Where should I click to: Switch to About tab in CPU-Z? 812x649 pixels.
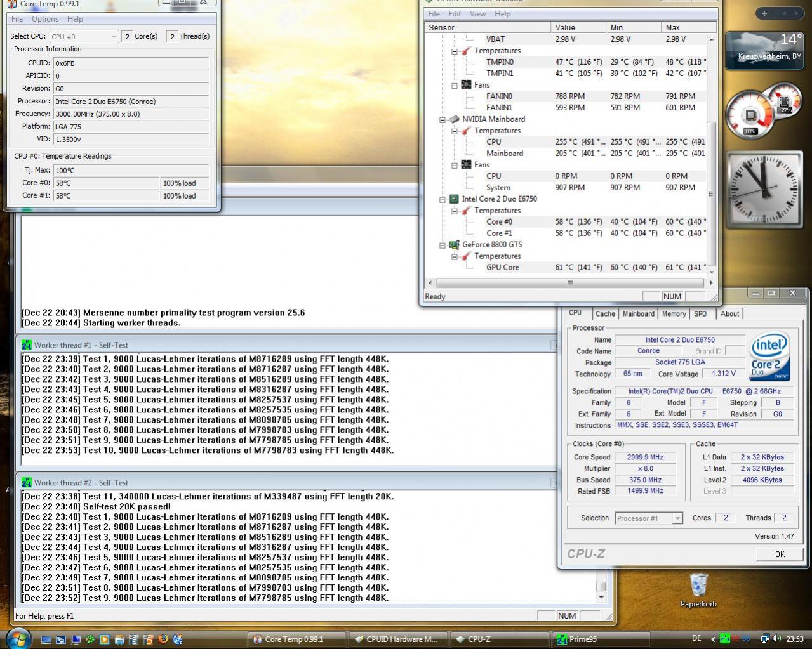coord(729,314)
